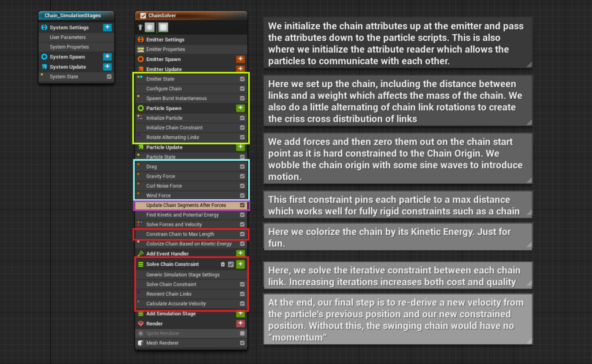Screen dimensions: 592x364
Task: Click the pin icon under ChainSolver header
Action: 140,27
